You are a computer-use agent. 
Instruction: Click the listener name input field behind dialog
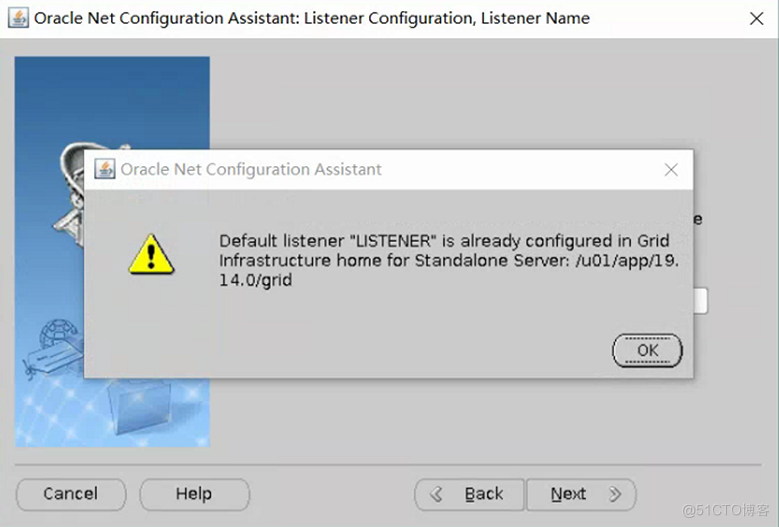701,301
